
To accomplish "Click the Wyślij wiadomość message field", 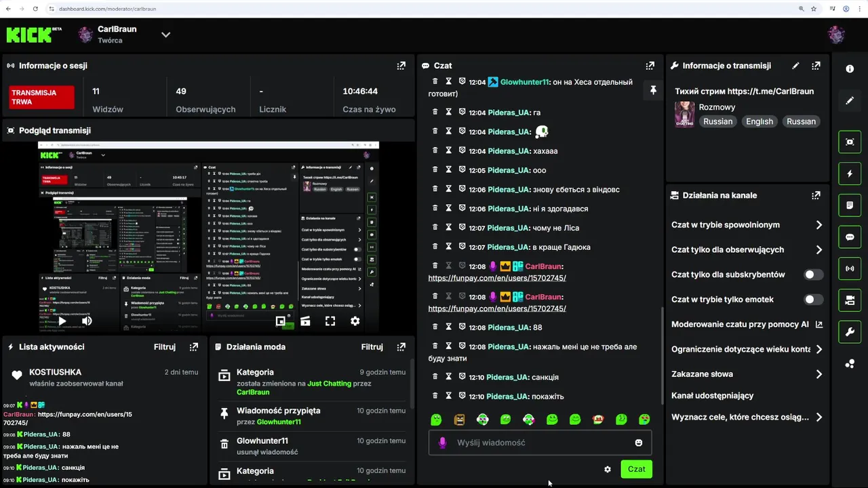I will (x=540, y=443).
